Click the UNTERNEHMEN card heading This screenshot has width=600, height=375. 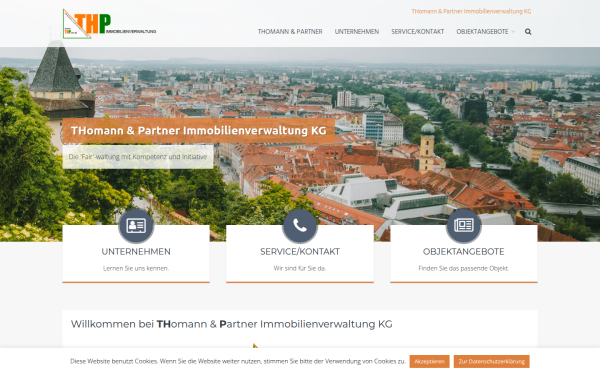click(x=136, y=252)
